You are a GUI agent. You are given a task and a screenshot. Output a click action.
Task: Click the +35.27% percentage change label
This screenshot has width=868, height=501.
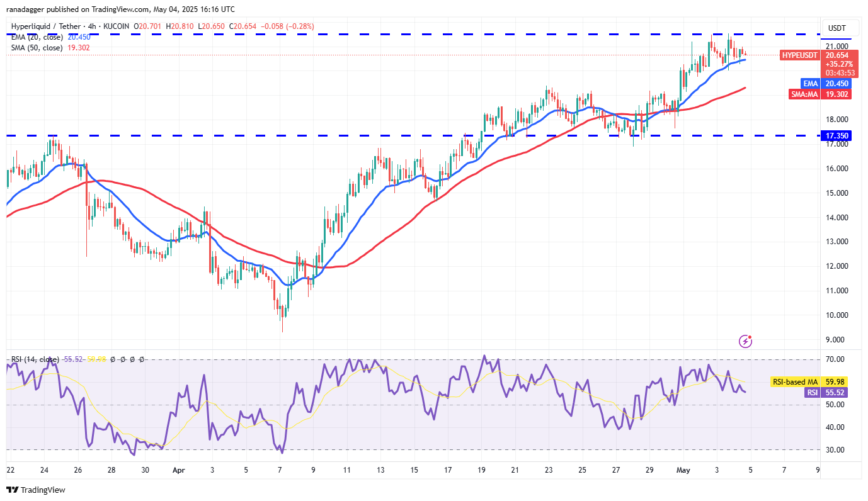[838, 64]
